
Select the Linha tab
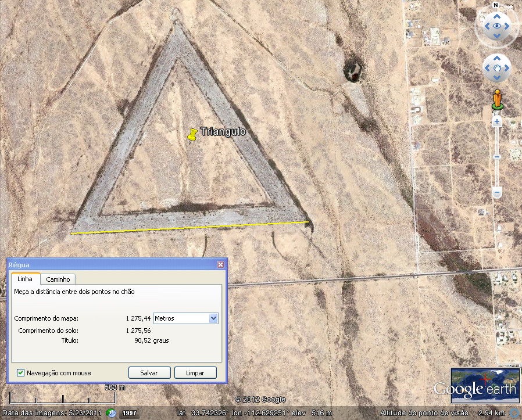tap(26, 279)
